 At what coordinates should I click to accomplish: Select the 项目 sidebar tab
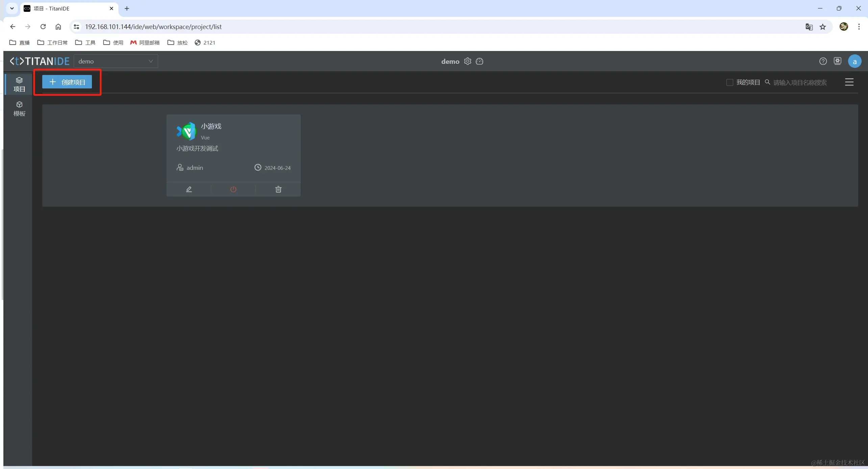[x=19, y=84]
